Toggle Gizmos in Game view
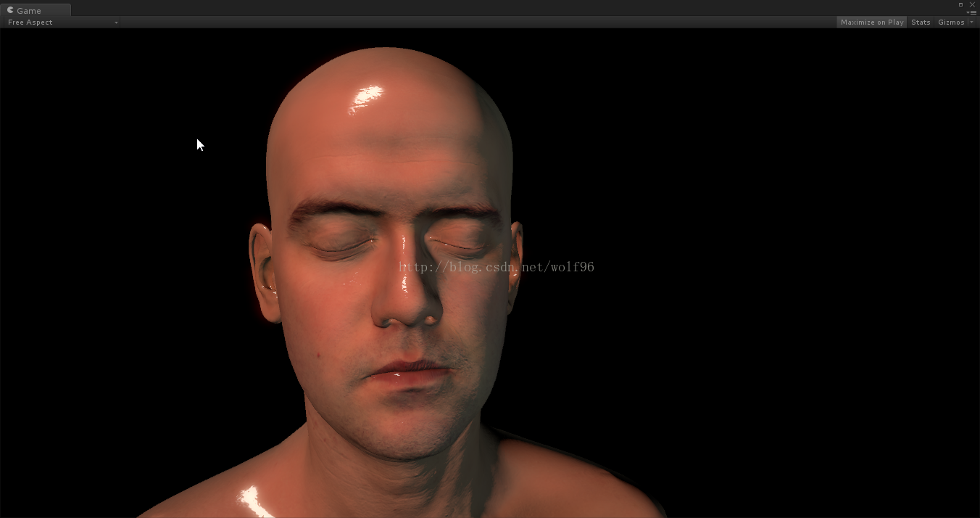This screenshot has height=518, width=980. 951,22
